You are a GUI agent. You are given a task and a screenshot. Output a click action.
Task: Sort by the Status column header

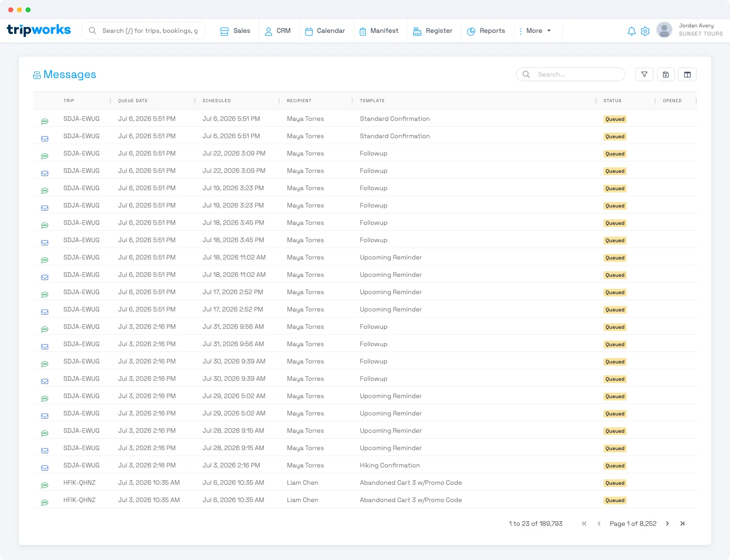612,100
